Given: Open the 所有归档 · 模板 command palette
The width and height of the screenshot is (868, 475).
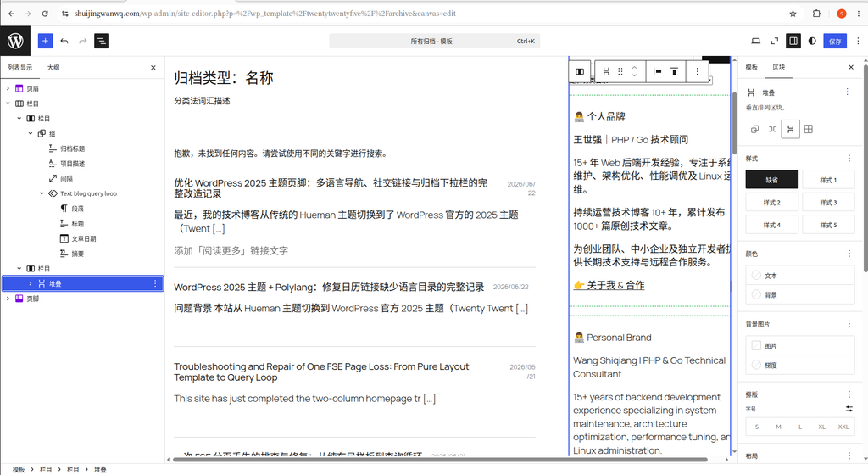Looking at the screenshot, I should point(435,41).
